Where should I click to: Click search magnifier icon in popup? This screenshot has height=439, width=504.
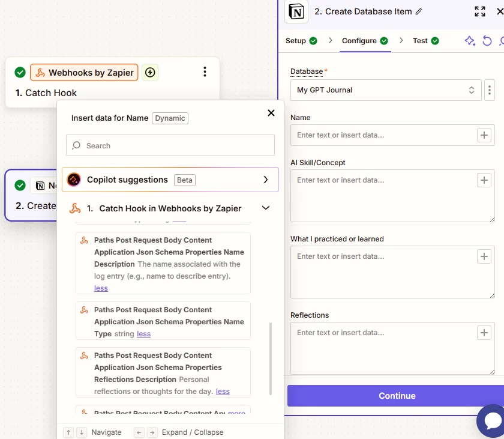[x=76, y=145]
